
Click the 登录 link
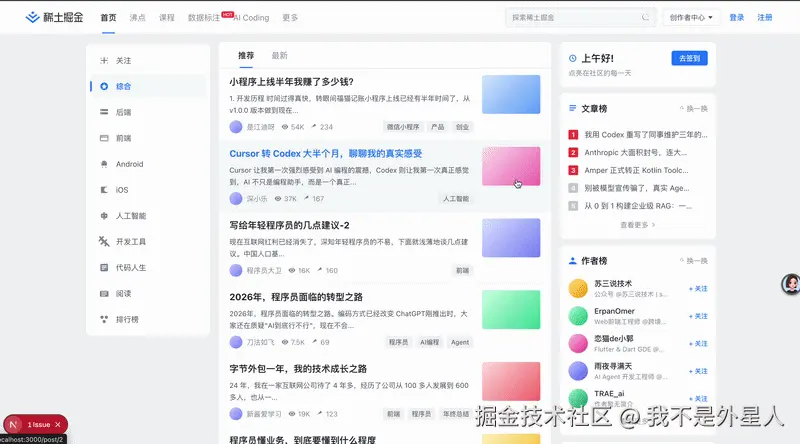tap(736, 17)
